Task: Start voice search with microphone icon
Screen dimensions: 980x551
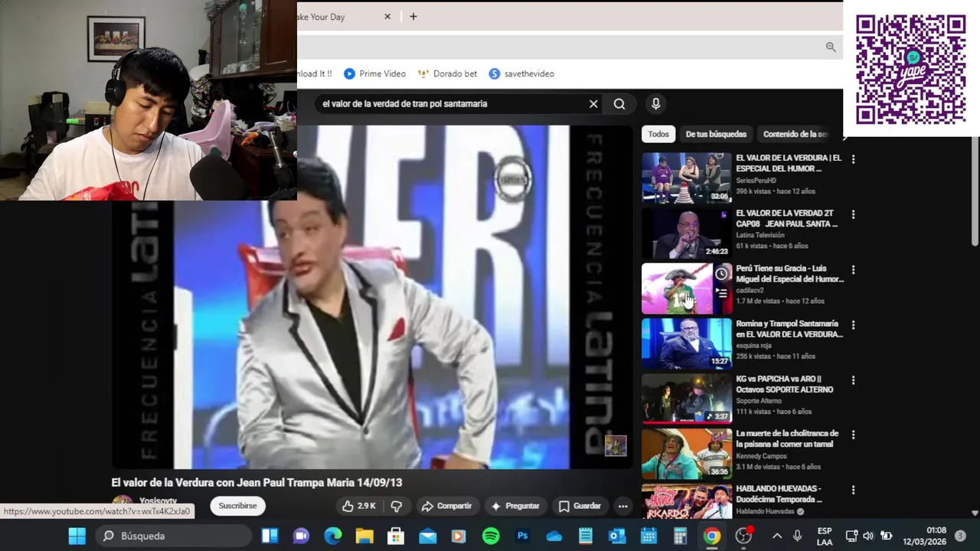Action: [655, 104]
